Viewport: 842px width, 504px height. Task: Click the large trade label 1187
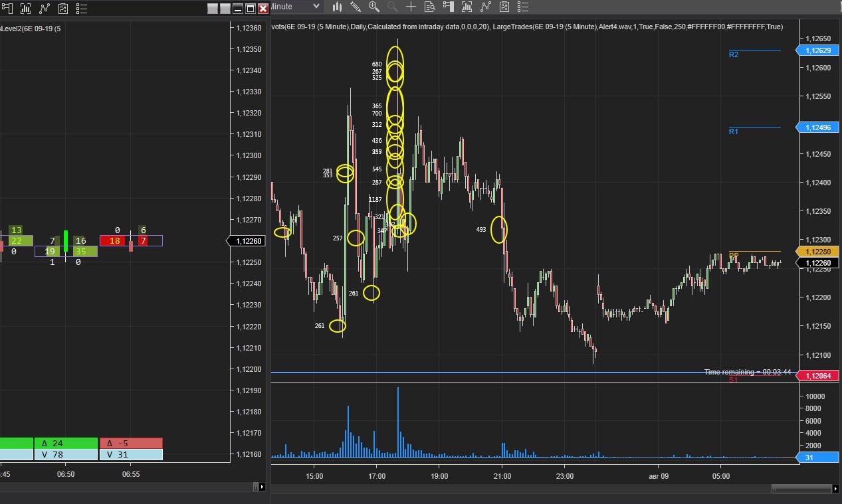(375, 200)
